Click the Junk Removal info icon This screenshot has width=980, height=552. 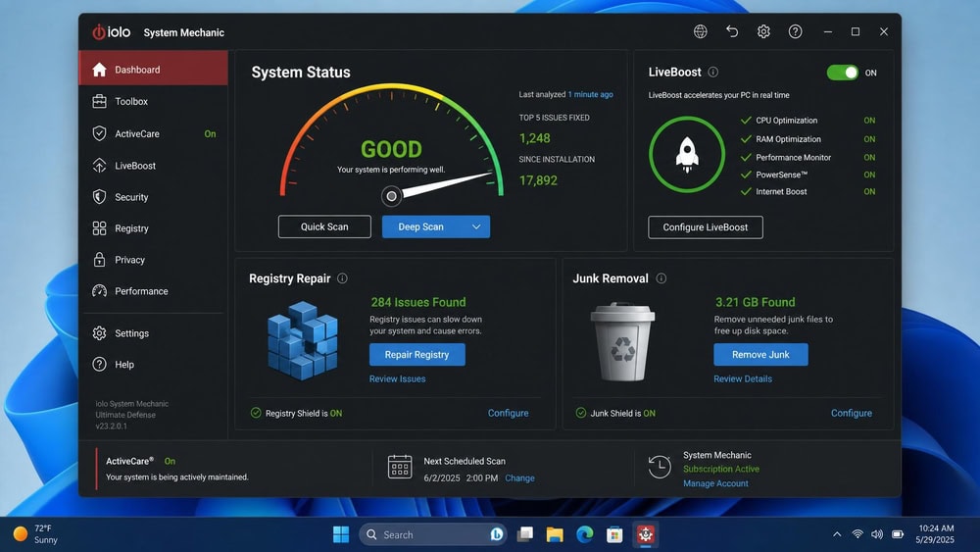pyautogui.click(x=661, y=278)
